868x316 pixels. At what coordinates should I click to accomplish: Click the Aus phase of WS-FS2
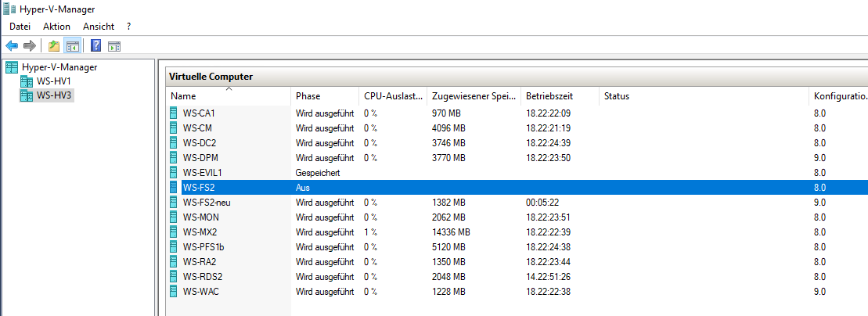pyautogui.click(x=303, y=188)
